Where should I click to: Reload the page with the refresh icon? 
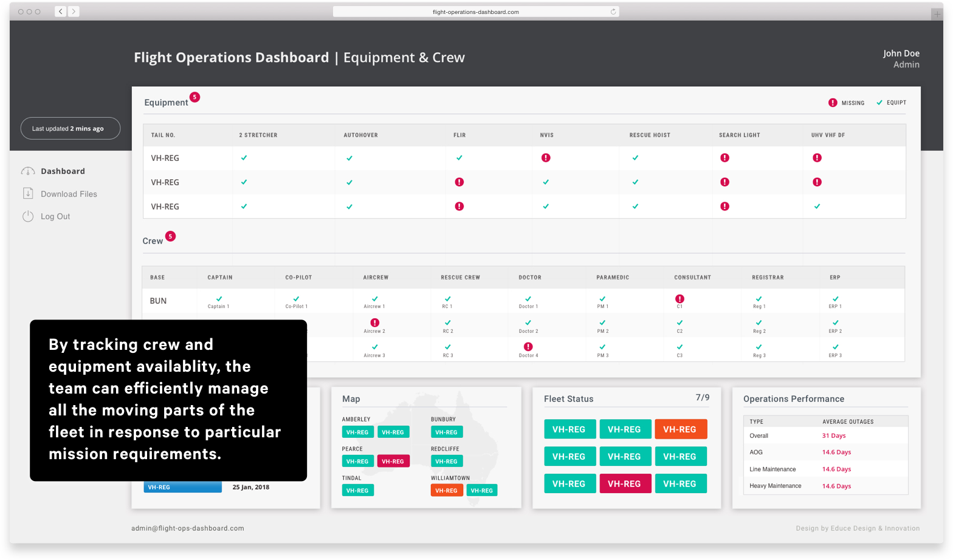(613, 12)
